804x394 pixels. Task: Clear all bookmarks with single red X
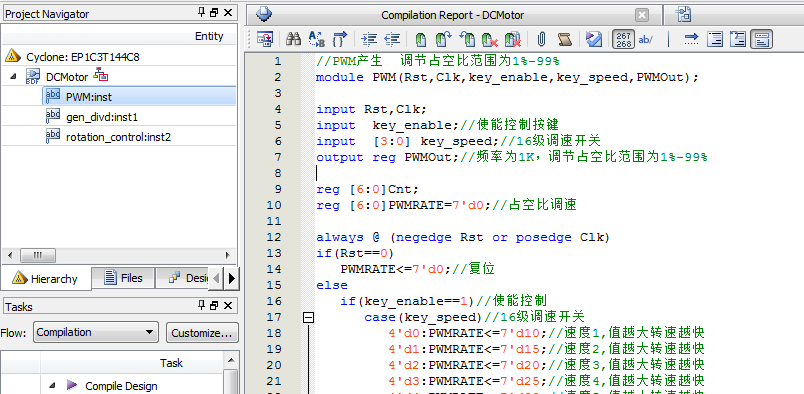point(490,40)
